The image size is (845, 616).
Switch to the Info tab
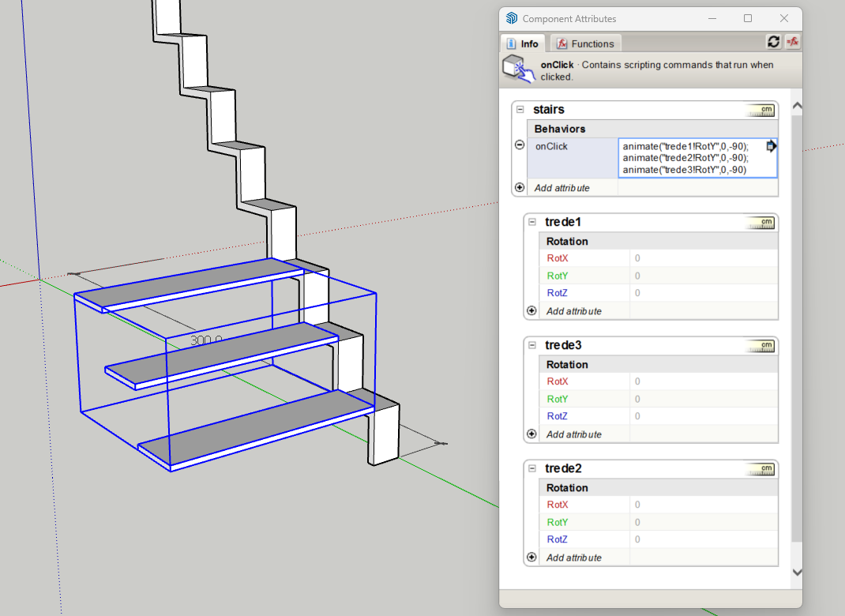tap(522, 43)
